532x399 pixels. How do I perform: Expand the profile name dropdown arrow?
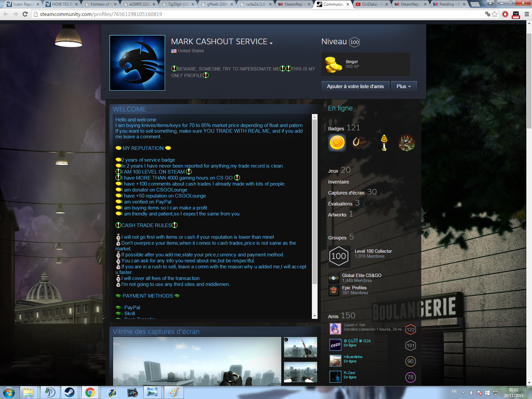click(271, 43)
